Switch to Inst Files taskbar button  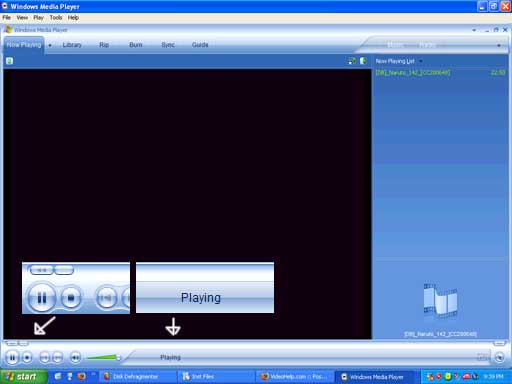tap(217, 377)
